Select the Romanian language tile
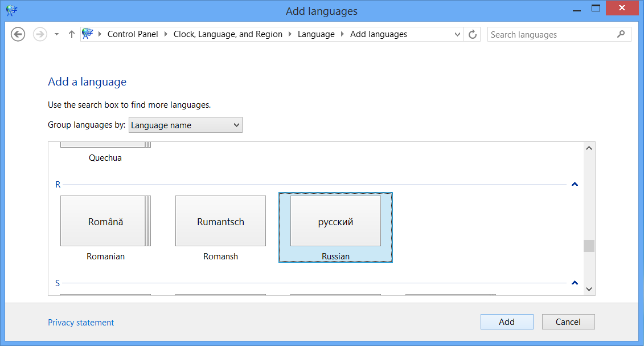This screenshot has width=644, height=346. pos(105,221)
